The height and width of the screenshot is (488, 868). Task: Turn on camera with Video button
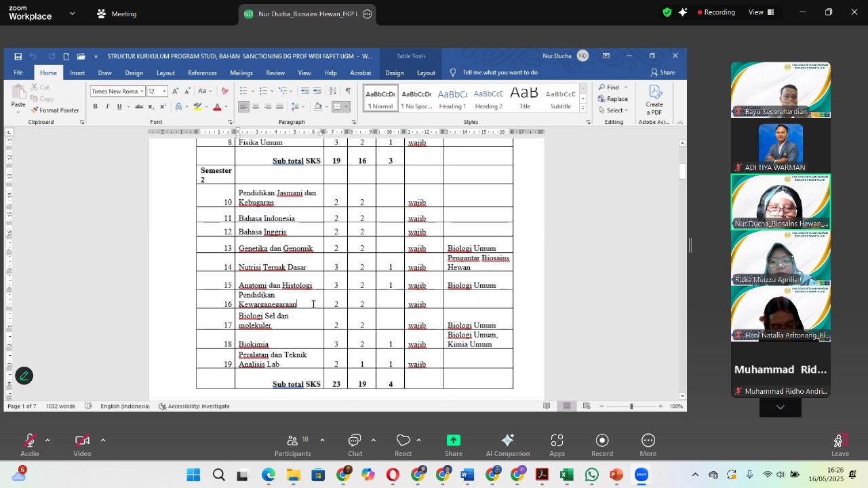82,445
